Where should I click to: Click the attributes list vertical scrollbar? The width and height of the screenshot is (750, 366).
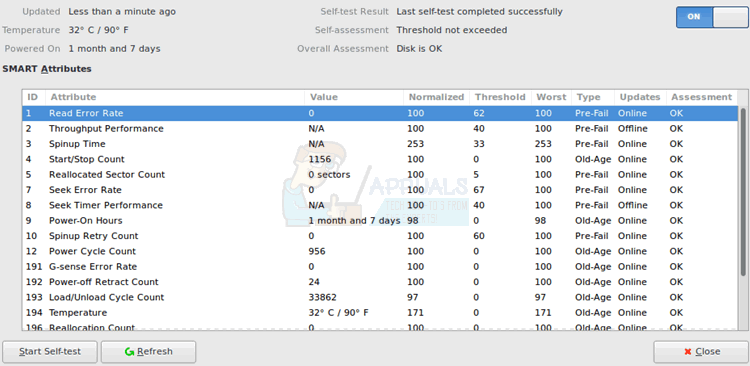(742, 191)
